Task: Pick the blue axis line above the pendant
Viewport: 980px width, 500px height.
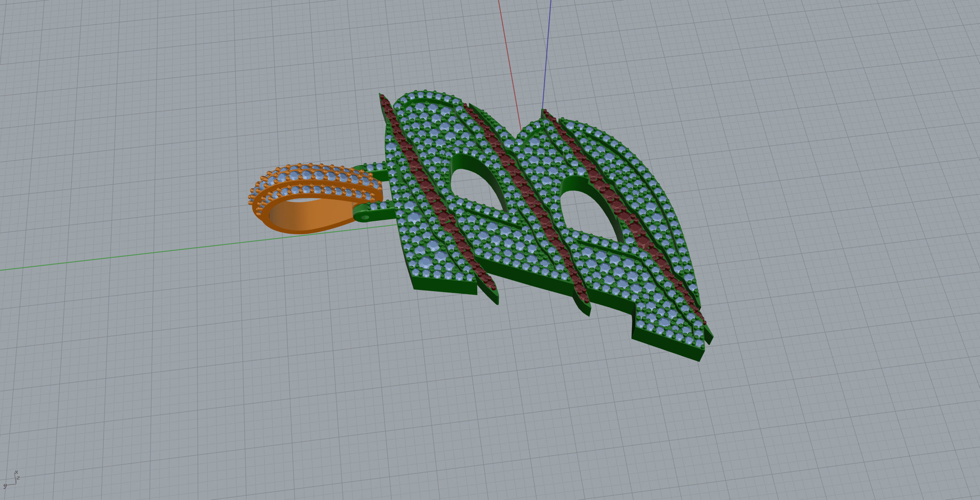Action: click(x=546, y=54)
